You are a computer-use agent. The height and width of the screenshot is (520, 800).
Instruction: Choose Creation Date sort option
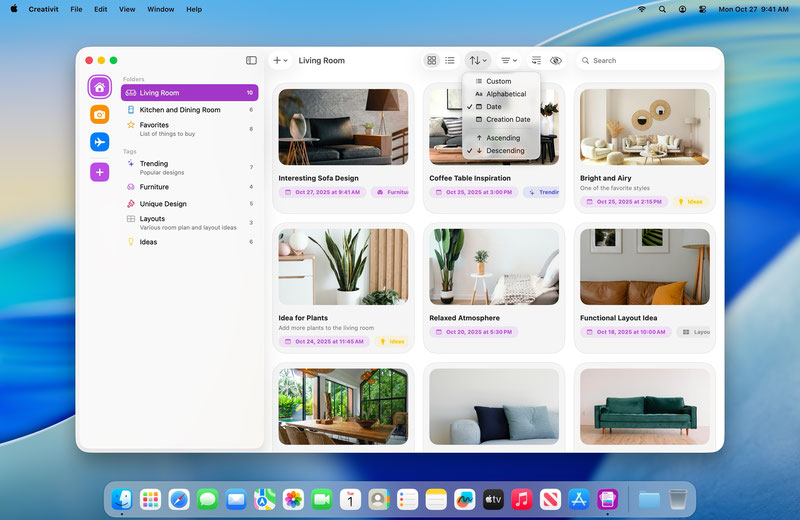[508, 119]
